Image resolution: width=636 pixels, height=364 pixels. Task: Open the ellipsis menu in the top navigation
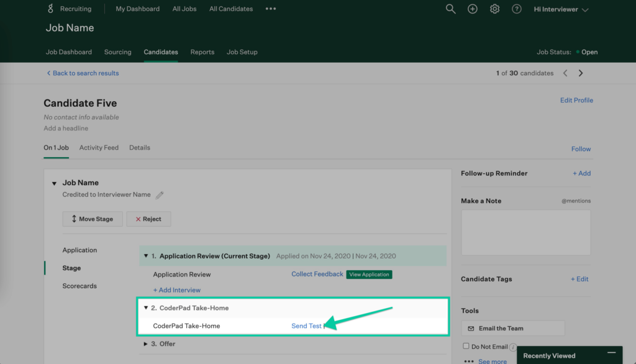coord(270,9)
